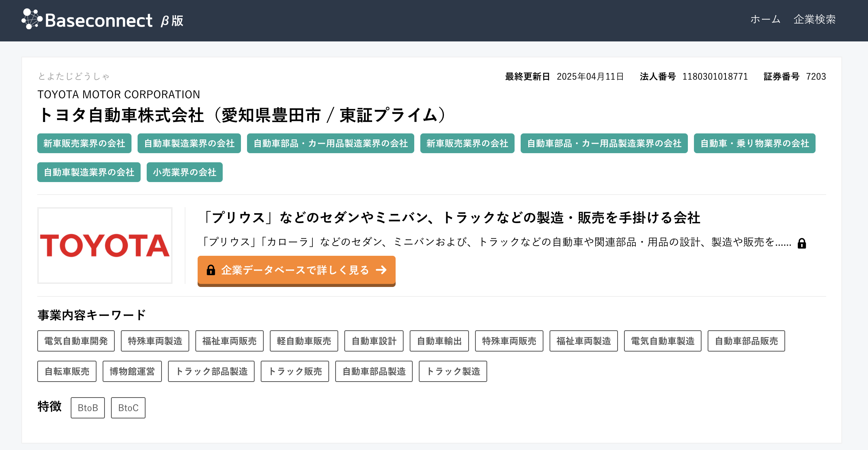Select the second 新車販売業界の会社 tag
This screenshot has height=450, width=868.
coord(467,143)
